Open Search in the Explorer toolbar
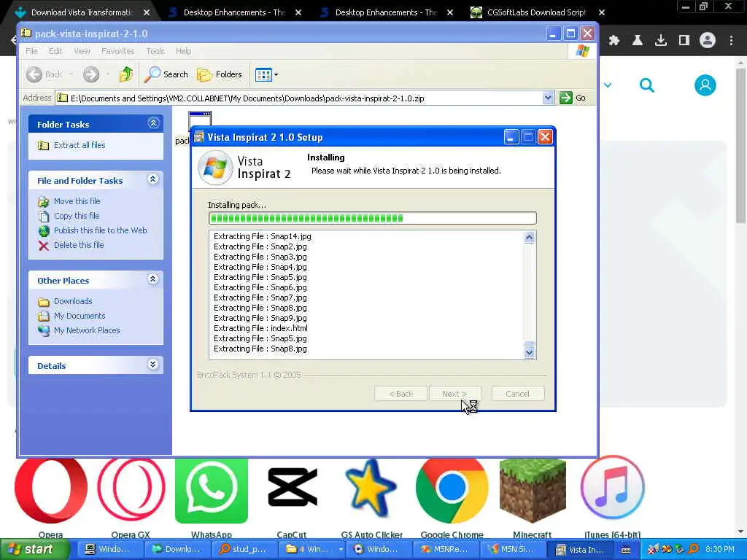 point(166,74)
